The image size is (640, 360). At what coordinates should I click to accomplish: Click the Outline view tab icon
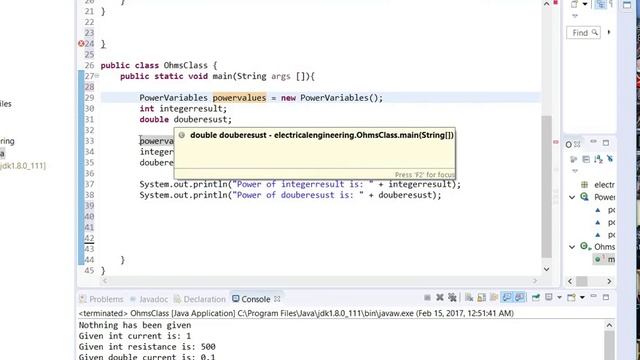click(x=569, y=144)
